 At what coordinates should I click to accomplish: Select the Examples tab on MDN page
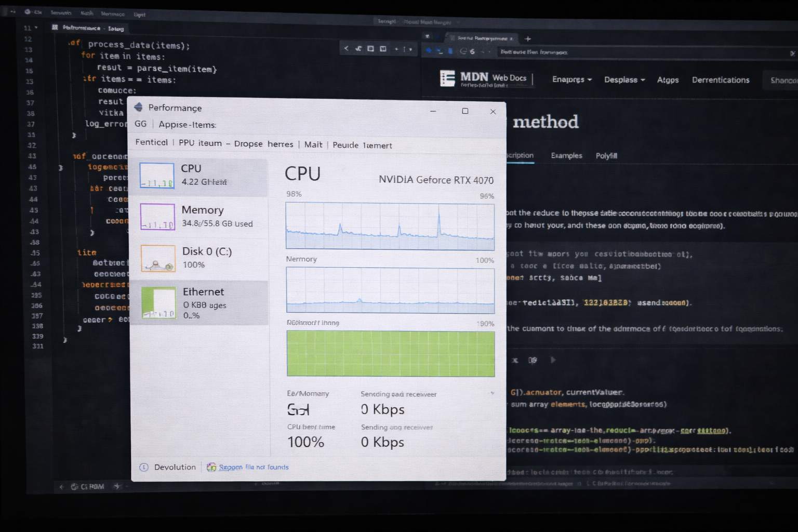566,155
